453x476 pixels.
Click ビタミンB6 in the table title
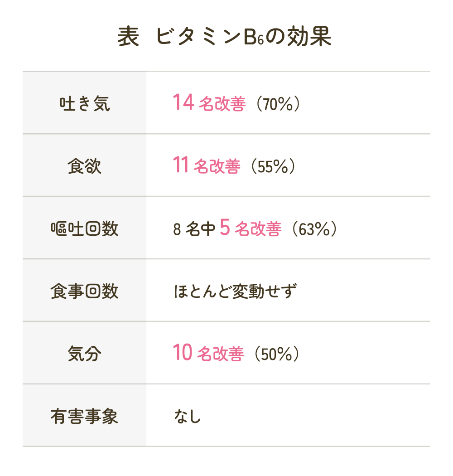pyautogui.click(x=210, y=37)
